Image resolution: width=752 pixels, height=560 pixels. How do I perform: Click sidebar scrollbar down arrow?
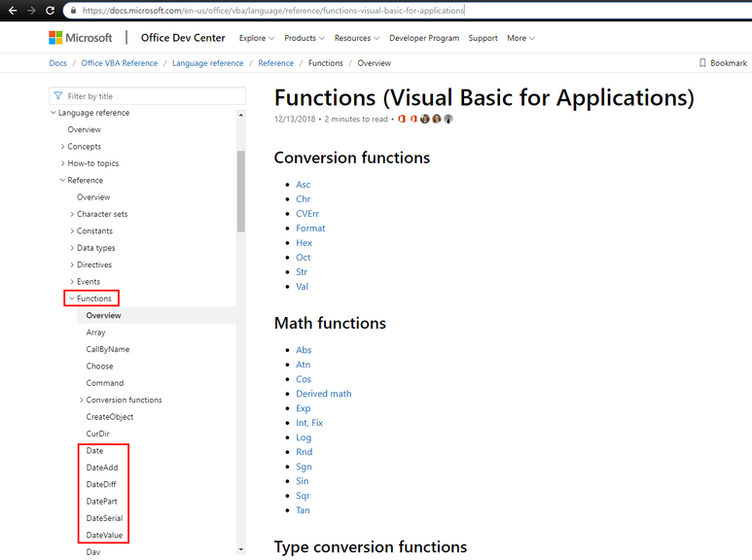pos(240,549)
